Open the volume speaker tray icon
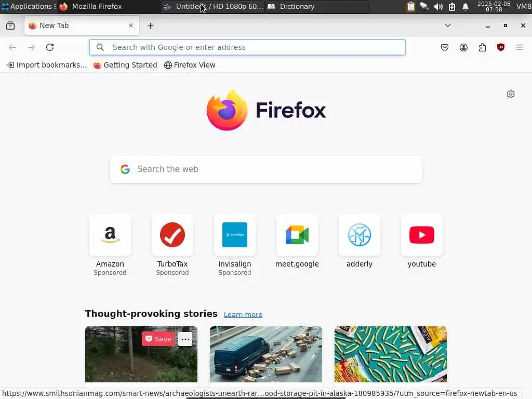Image resolution: width=532 pixels, height=399 pixels. (438, 6)
